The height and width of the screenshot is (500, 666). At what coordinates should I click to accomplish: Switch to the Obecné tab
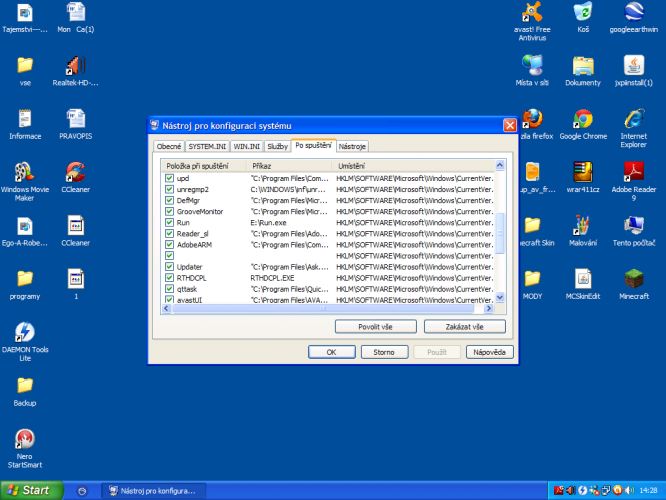click(169, 146)
